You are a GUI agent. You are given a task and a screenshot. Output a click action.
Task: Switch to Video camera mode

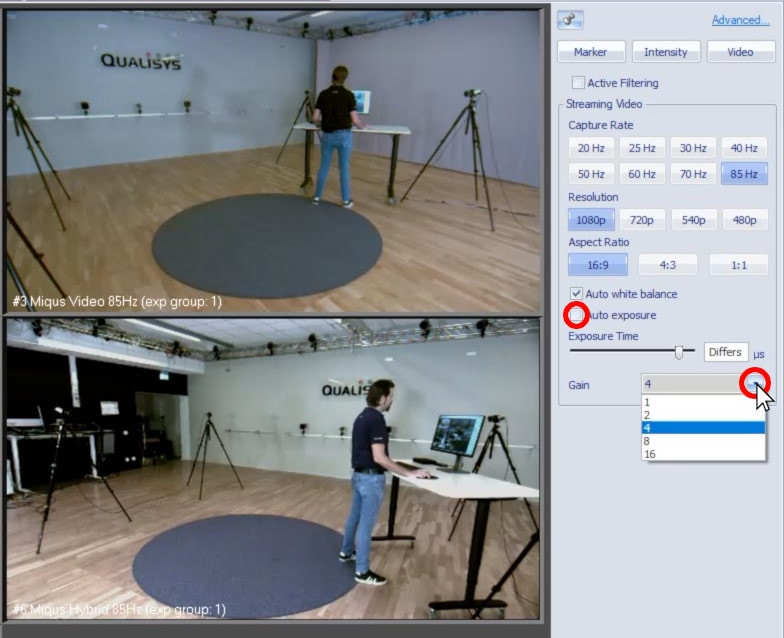(x=740, y=52)
